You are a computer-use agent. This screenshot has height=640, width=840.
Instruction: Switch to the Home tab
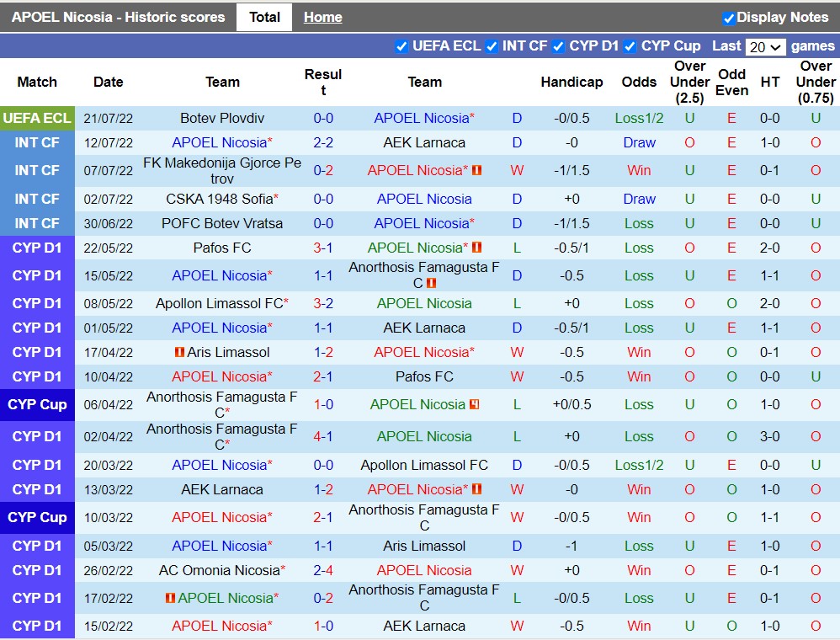coord(322,17)
